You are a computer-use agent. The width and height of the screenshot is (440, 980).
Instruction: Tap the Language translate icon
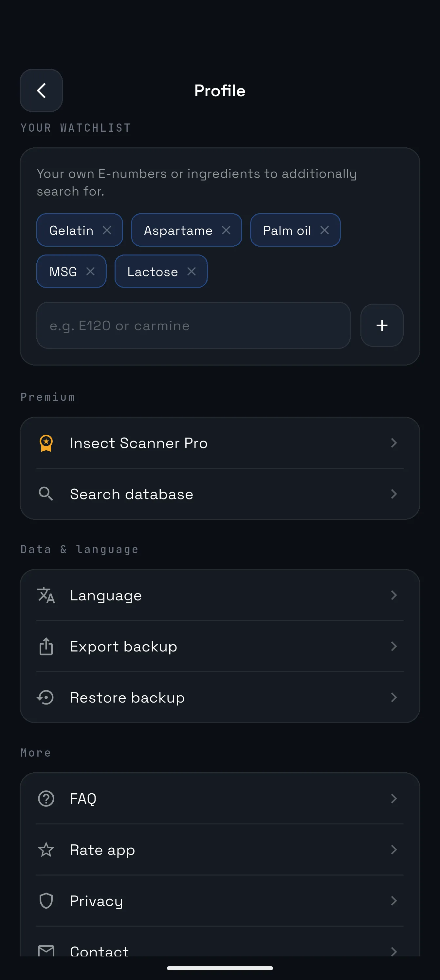tap(46, 595)
